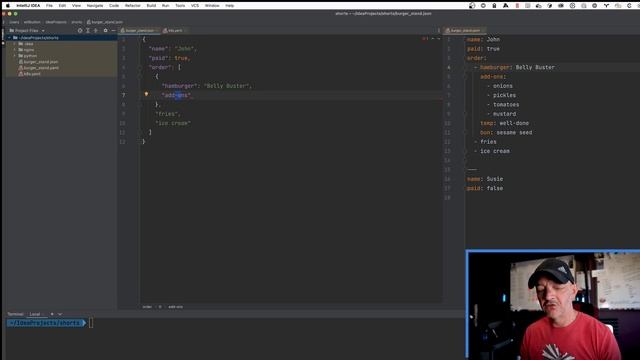Click the expand all icon in project panel
The image size is (640, 360).
coord(88,31)
